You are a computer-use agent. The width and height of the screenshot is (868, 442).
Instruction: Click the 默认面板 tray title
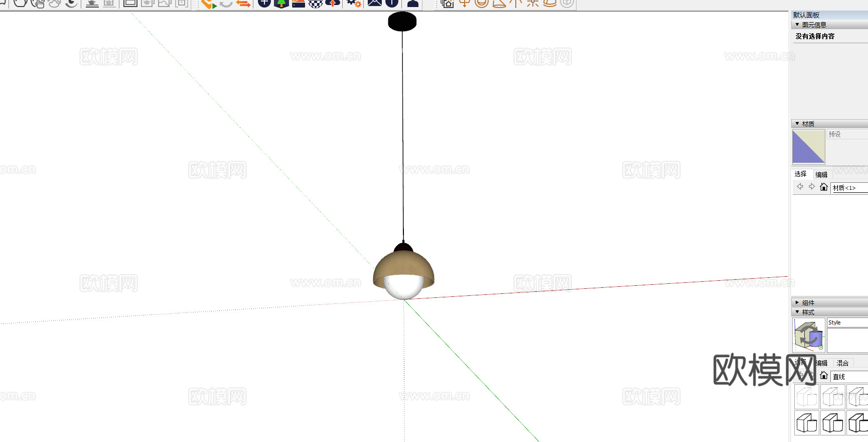pyautogui.click(x=806, y=15)
